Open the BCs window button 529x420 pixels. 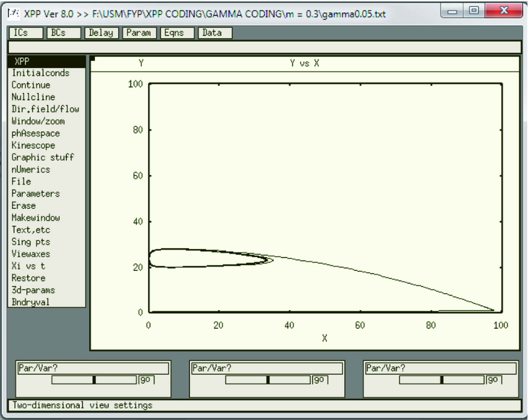click(x=63, y=33)
